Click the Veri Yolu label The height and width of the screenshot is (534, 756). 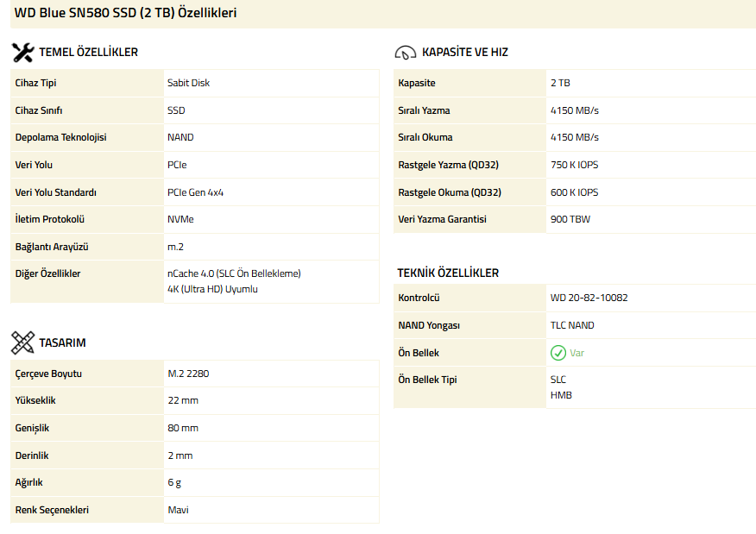tap(34, 165)
